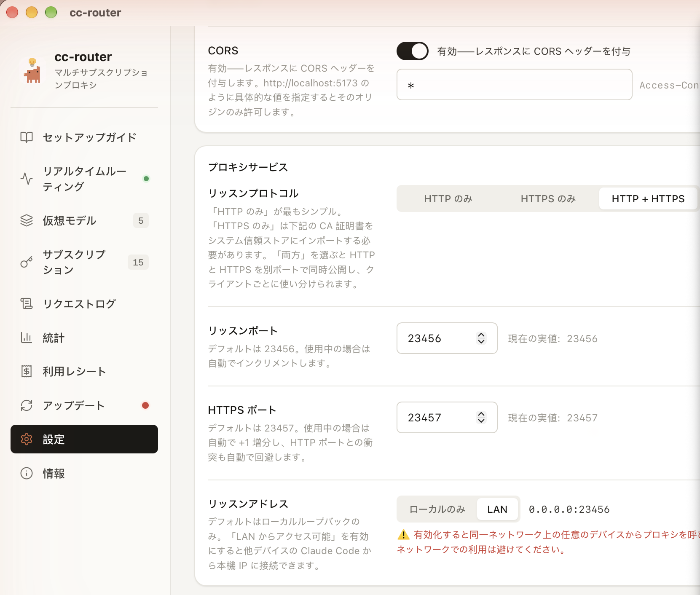Click the warning triangle icon under LAN
Viewport: 700px width, 595px height.
coord(403,535)
